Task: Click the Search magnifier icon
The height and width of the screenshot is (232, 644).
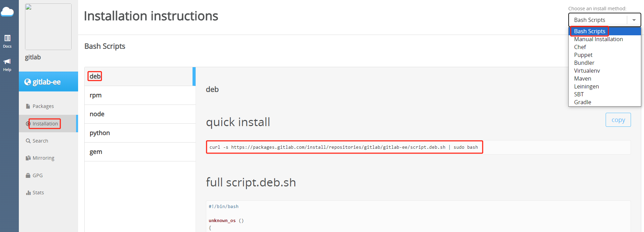Action: pyautogui.click(x=28, y=141)
